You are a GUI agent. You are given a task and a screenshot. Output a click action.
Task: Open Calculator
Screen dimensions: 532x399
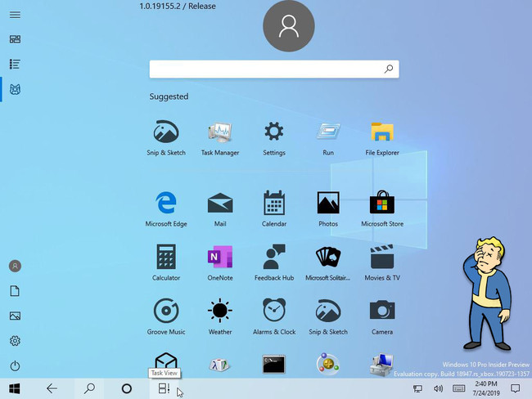click(x=166, y=262)
